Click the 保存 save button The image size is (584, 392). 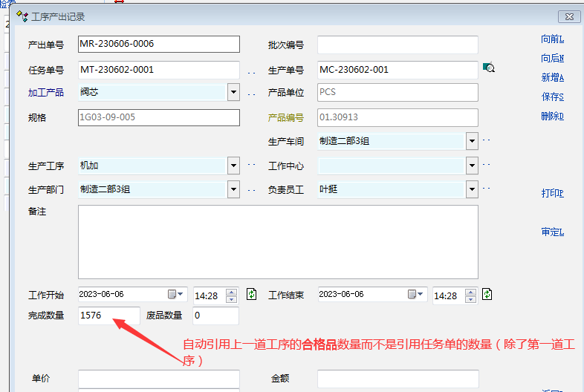(552, 97)
